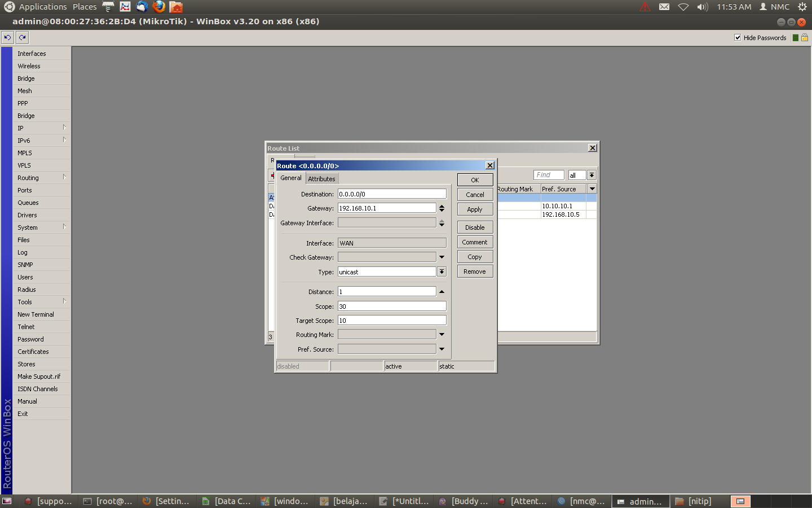812x508 pixels.
Task: Launch Thunderbird from the top panel
Action: 142,7
